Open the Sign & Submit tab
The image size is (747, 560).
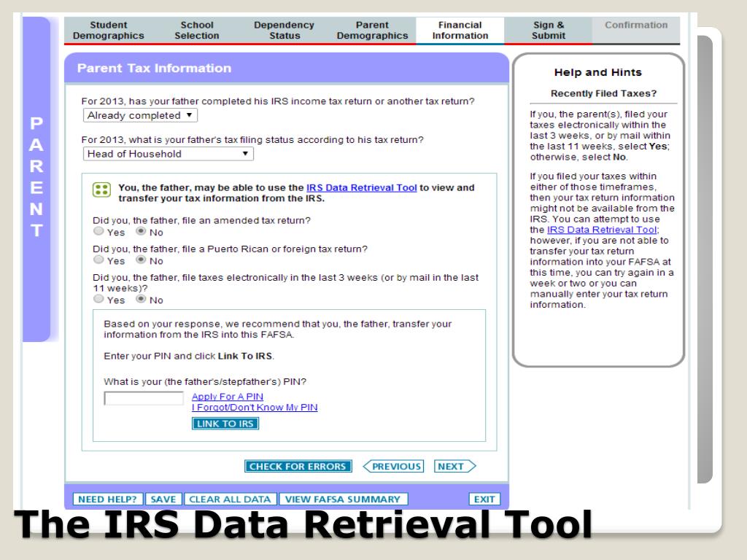pyautogui.click(x=549, y=30)
